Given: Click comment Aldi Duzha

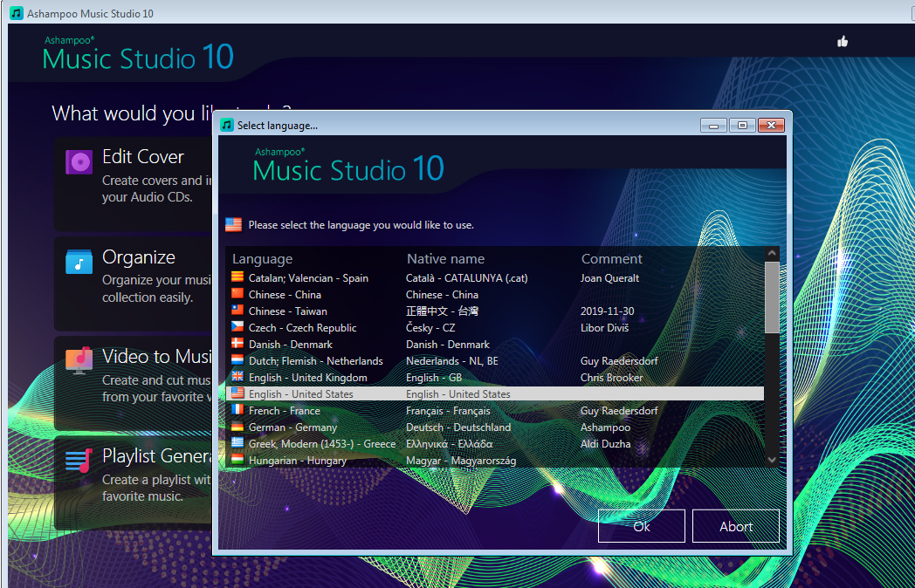Looking at the screenshot, I should [x=606, y=444].
